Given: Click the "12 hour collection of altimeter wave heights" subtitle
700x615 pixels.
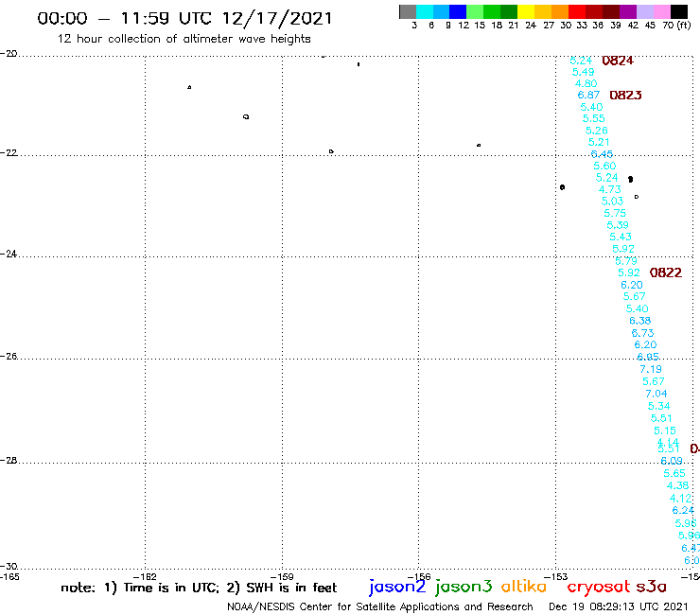Looking at the screenshot, I should click(184, 39).
